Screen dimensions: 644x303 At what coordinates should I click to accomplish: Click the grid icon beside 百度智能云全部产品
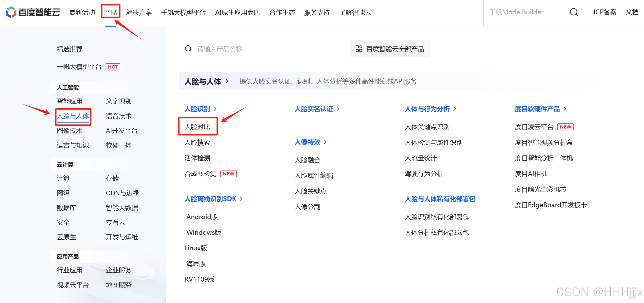coord(359,49)
